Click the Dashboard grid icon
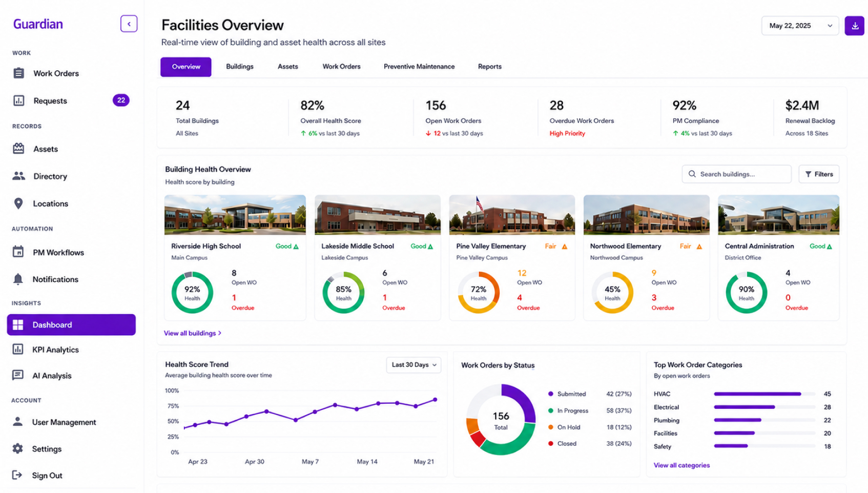The height and width of the screenshot is (493, 868). [18, 325]
